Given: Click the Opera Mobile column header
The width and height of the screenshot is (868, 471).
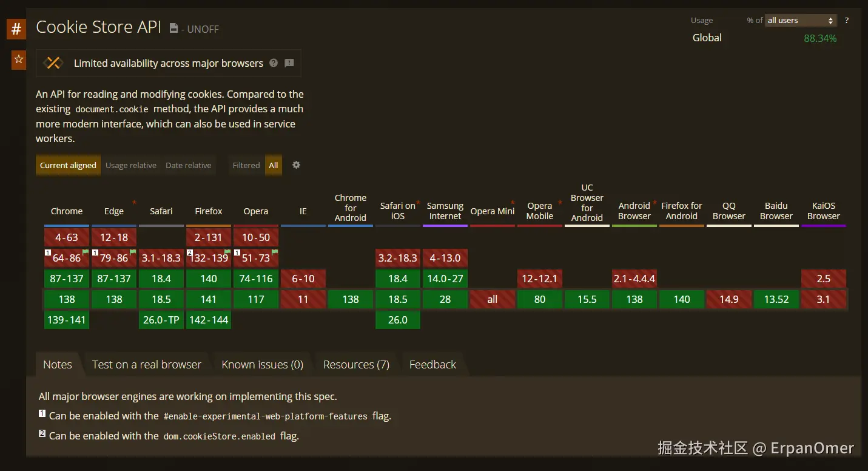Looking at the screenshot, I should [540, 211].
